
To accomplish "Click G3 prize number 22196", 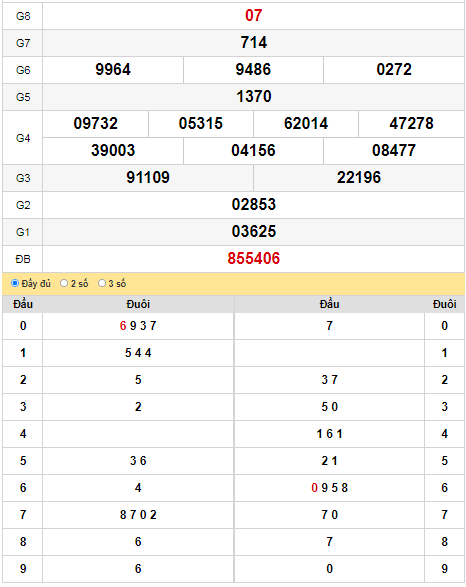I will [359, 177].
